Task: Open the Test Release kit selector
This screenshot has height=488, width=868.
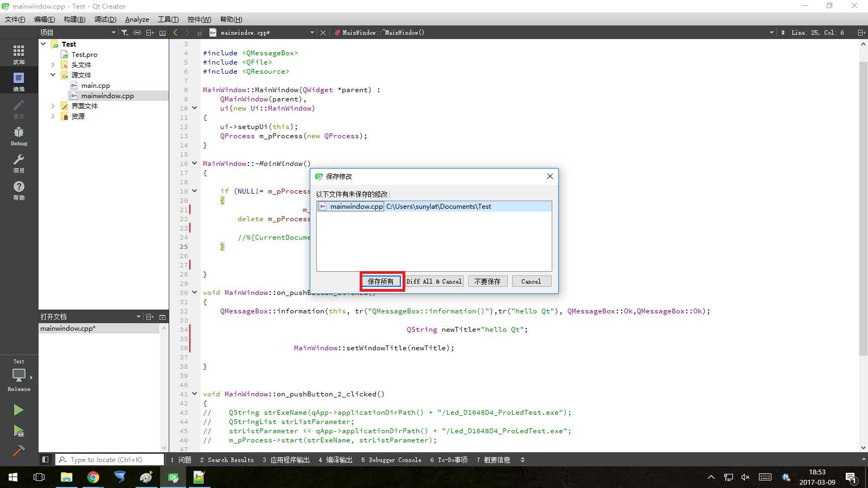Action: point(19,375)
